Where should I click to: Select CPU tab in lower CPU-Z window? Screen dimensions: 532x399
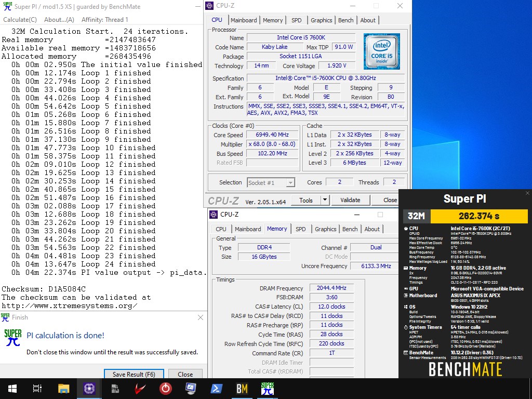221,229
